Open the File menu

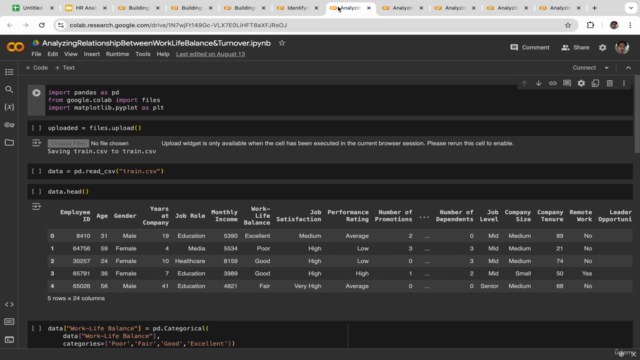36,54
